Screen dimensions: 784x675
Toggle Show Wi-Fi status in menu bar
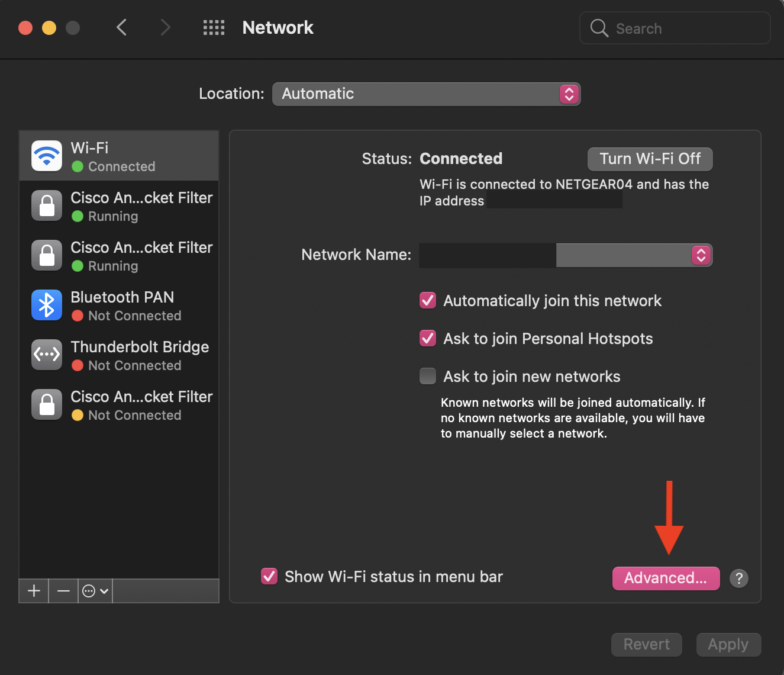tap(269, 577)
